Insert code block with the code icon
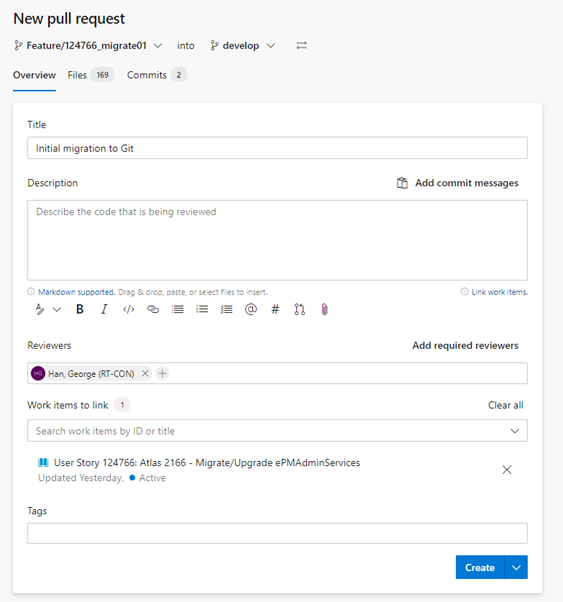 (x=129, y=309)
